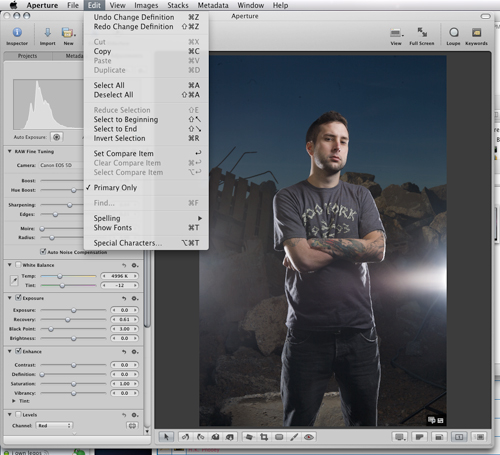Open the White Balance gear action menu
This screenshot has height=455, width=500.
pyautogui.click(x=135, y=265)
